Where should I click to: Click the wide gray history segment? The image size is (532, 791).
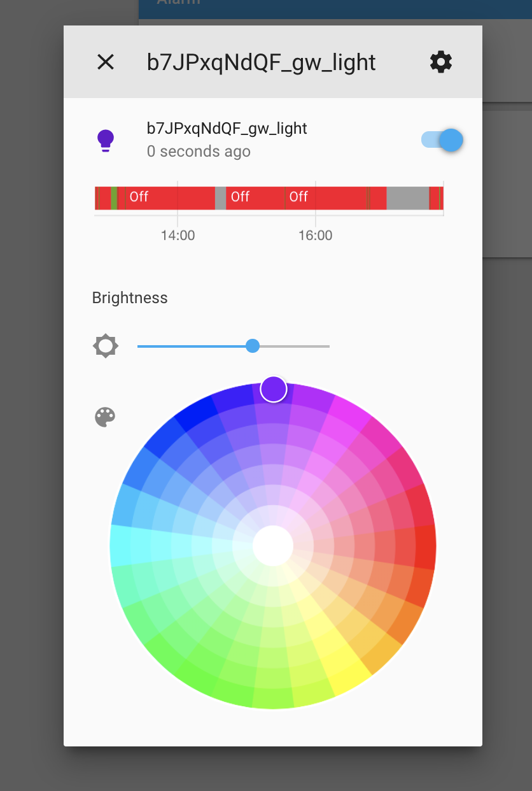click(x=408, y=198)
